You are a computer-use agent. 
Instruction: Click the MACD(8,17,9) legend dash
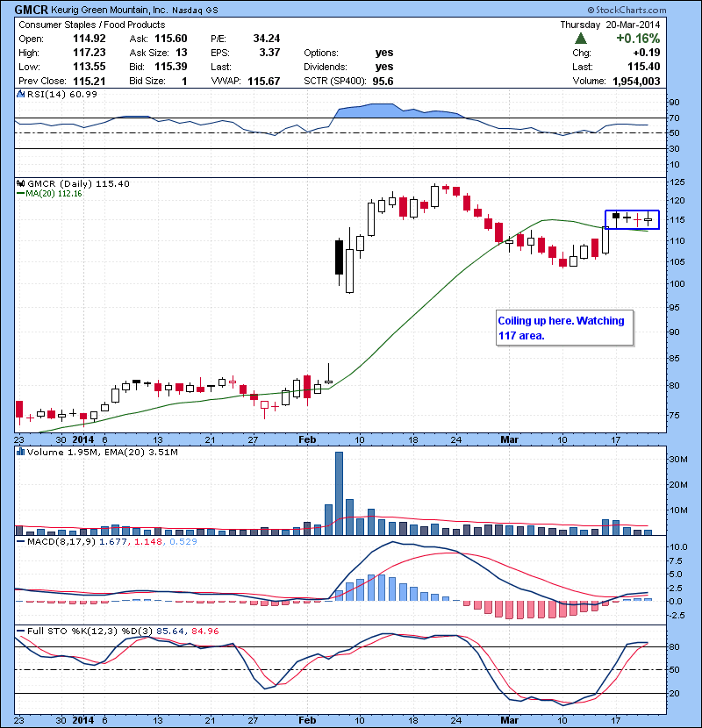[20, 541]
